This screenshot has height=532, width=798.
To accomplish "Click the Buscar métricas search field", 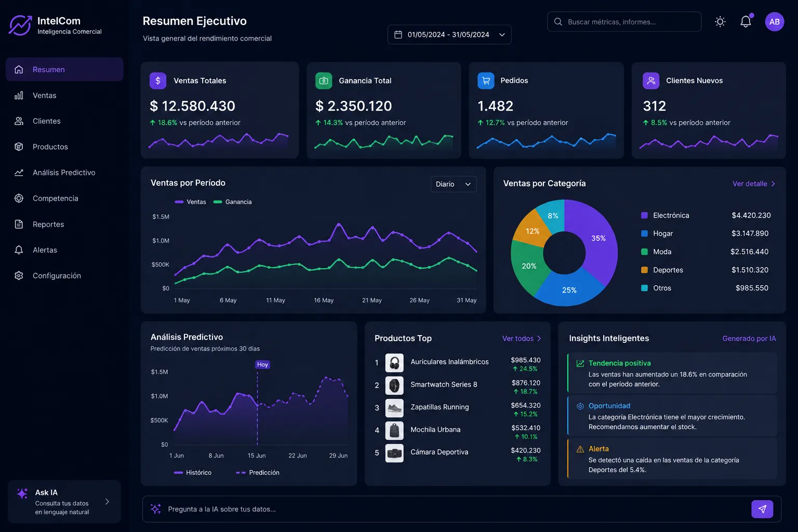I will click(624, 22).
